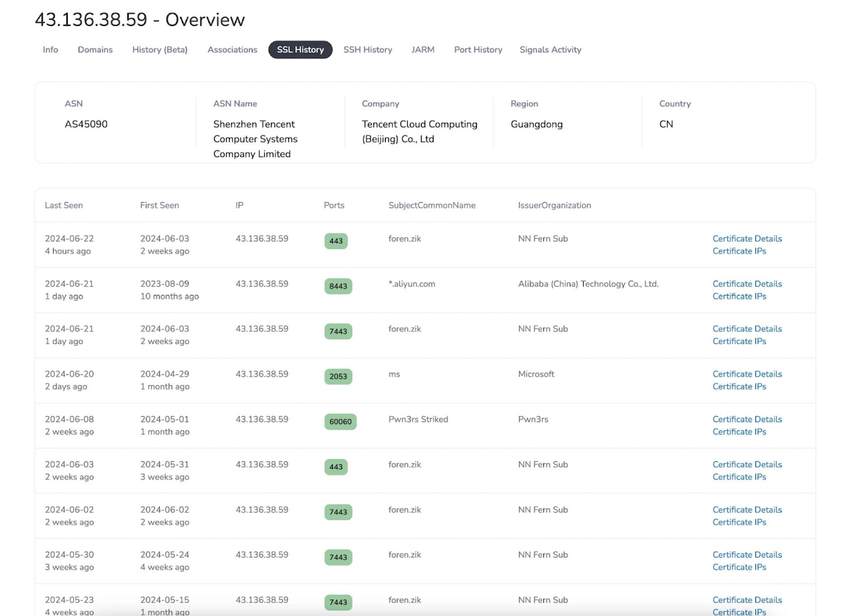Click the First Seen column header

160,205
